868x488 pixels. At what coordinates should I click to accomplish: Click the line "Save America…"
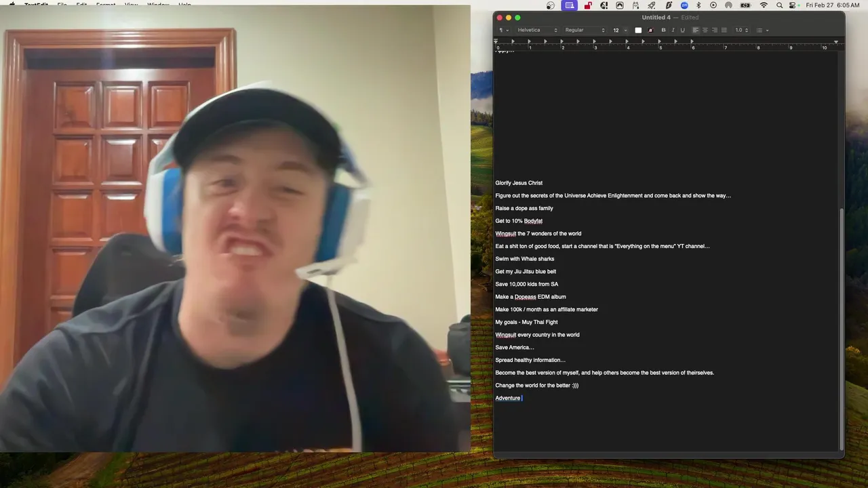pos(515,348)
